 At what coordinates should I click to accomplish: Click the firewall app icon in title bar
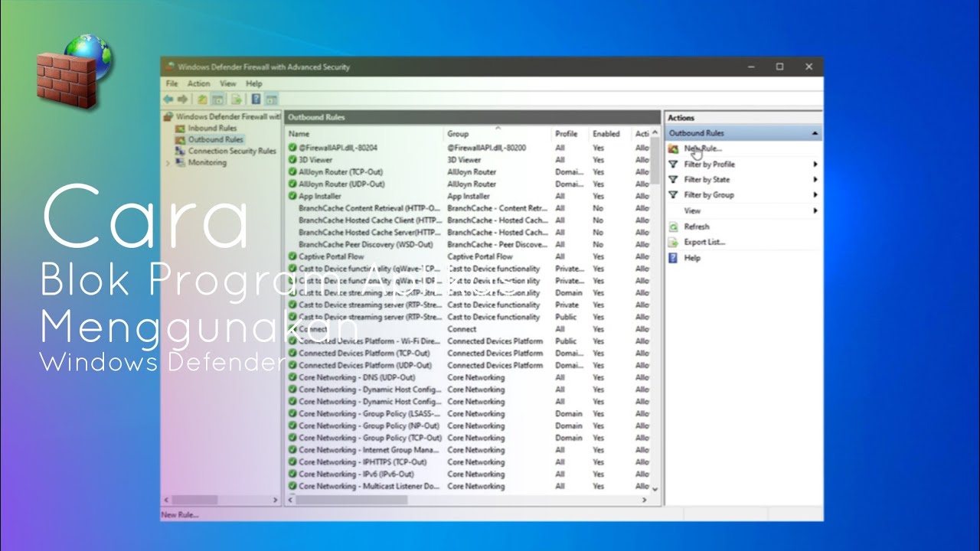click(170, 67)
